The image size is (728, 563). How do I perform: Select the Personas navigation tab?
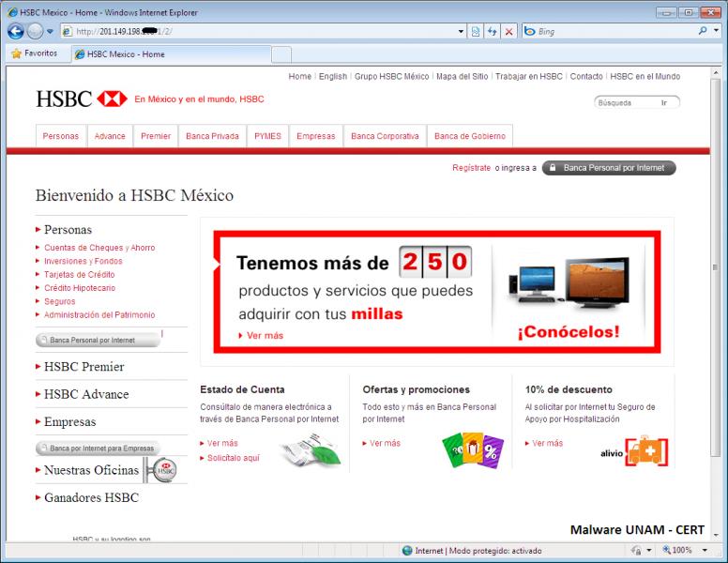coord(61,136)
